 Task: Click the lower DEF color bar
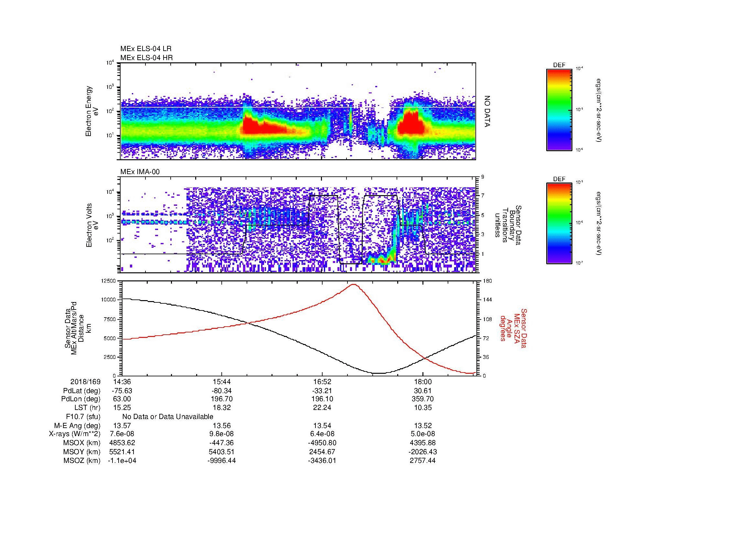tap(559, 224)
